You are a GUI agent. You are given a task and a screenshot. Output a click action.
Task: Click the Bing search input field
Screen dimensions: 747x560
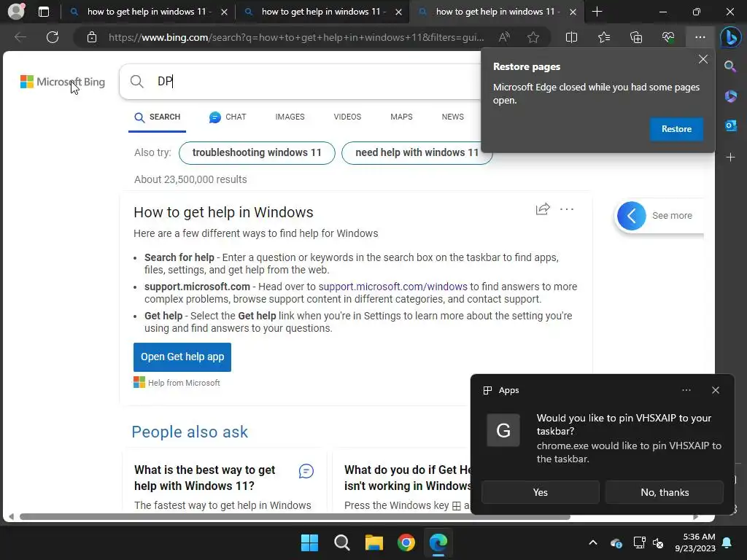(x=314, y=82)
